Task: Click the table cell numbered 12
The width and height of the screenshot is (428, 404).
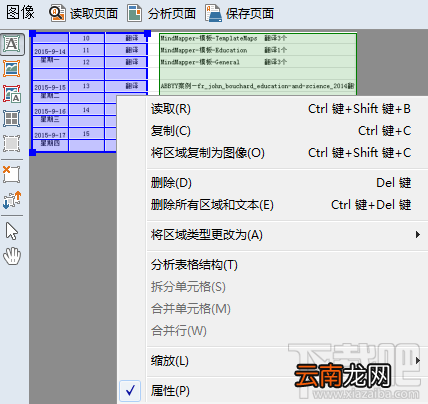Action: [86, 62]
